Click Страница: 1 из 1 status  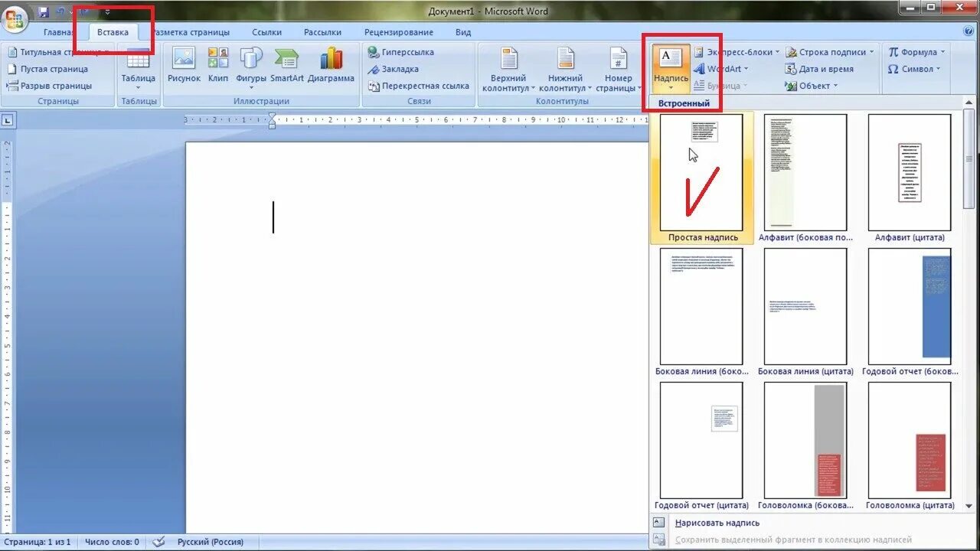click(38, 542)
